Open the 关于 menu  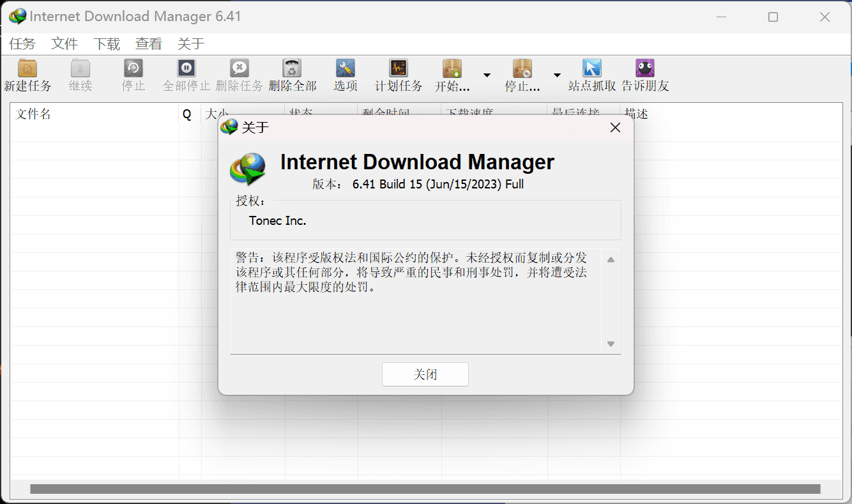click(191, 43)
